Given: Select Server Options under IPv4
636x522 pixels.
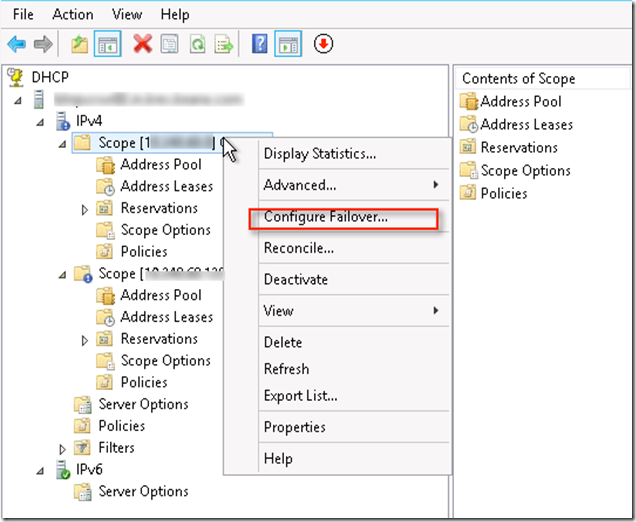Looking at the screenshot, I should (x=143, y=404).
